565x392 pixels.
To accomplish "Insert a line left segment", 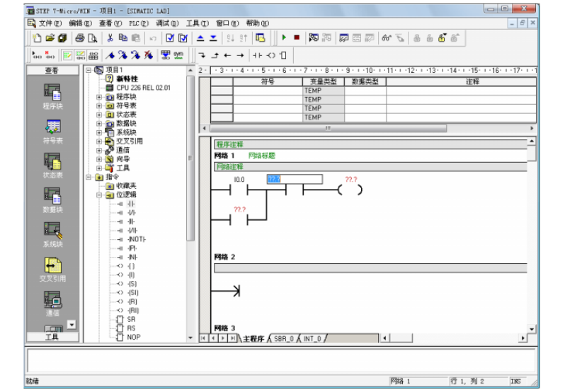I will tap(227, 55).
